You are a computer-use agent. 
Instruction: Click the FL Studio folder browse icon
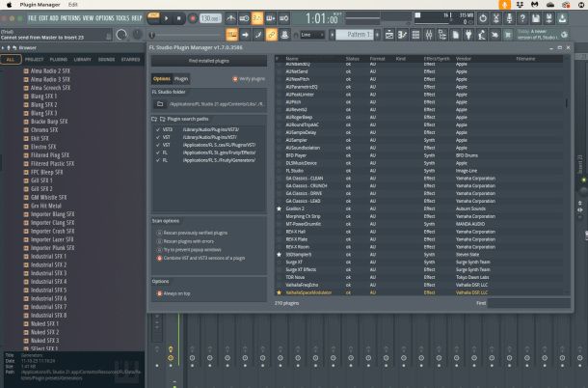(160, 104)
